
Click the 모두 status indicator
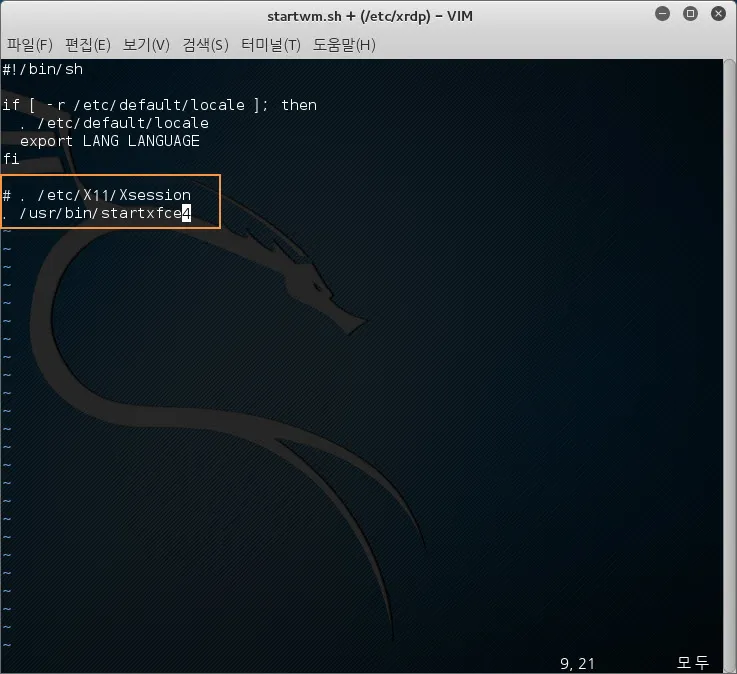692,663
